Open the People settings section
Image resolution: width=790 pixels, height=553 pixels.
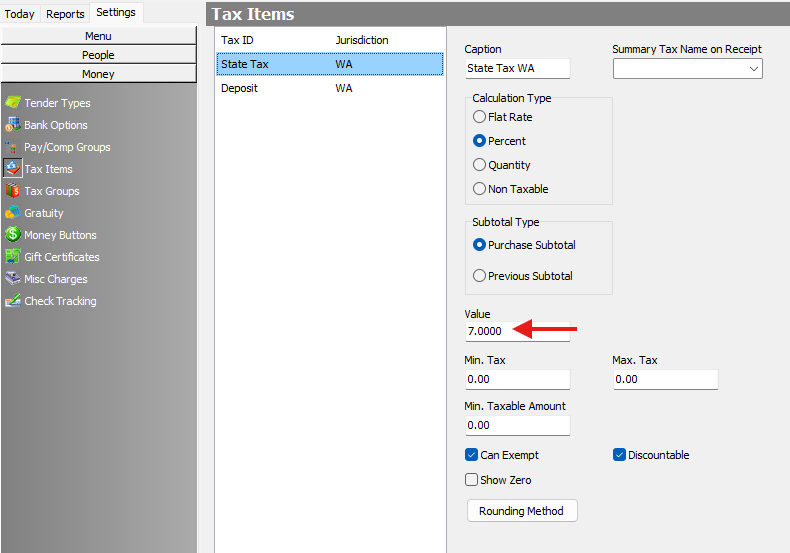99,55
